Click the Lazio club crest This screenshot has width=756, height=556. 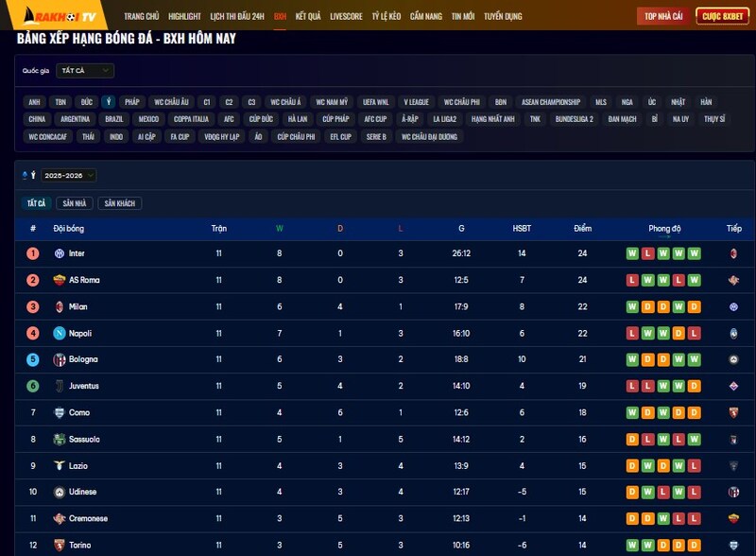click(59, 465)
